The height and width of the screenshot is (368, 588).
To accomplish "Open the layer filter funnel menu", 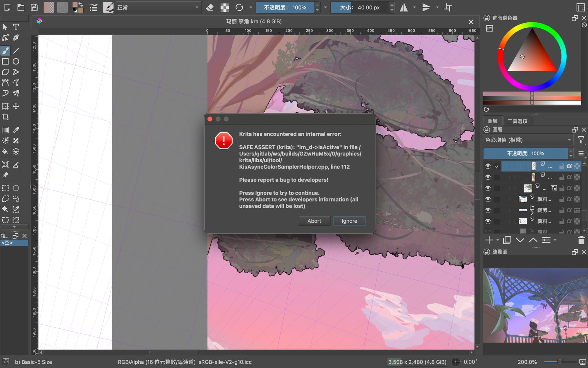I will tap(581, 140).
